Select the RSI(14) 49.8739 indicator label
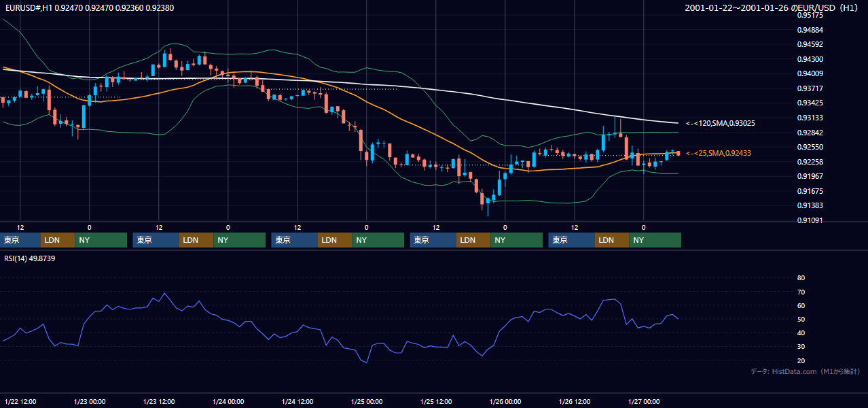This screenshot has width=868, height=408. (x=30, y=258)
